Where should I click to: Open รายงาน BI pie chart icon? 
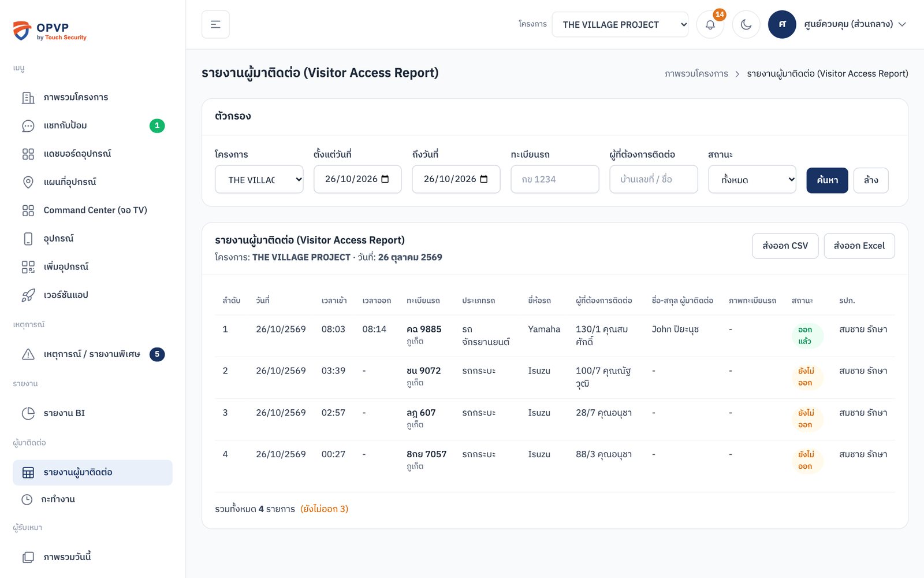pos(28,413)
